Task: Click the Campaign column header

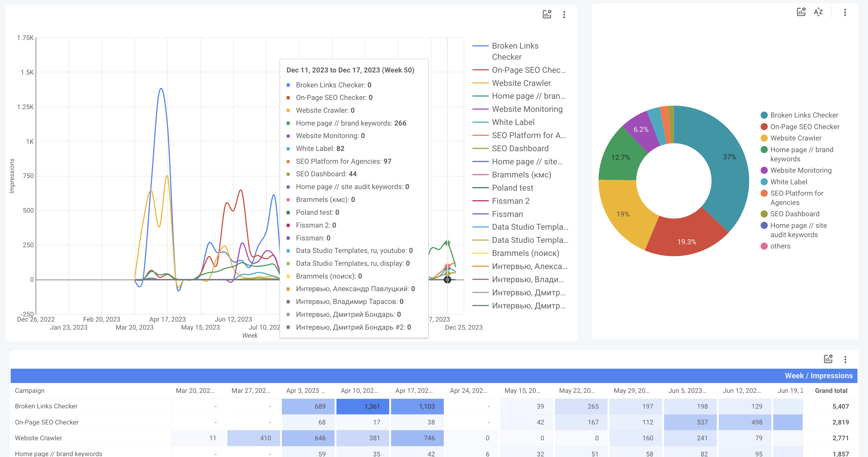Action: coord(30,391)
